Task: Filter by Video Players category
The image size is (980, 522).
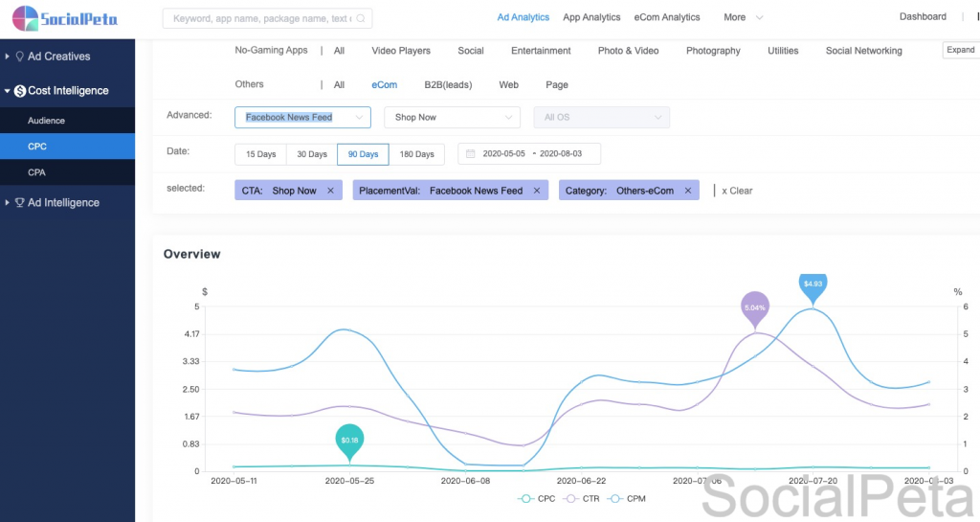Action: [401, 51]
